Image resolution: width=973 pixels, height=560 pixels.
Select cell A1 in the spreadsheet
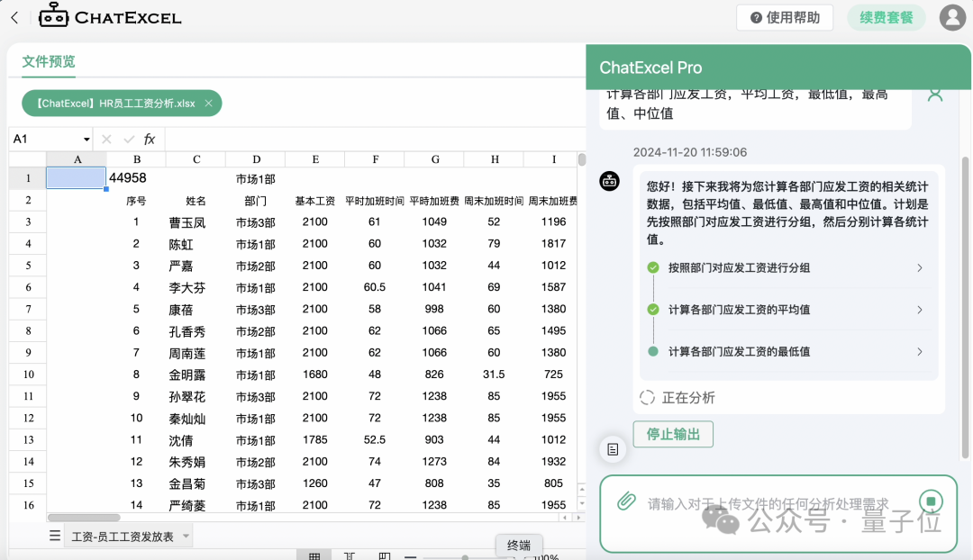77,178
